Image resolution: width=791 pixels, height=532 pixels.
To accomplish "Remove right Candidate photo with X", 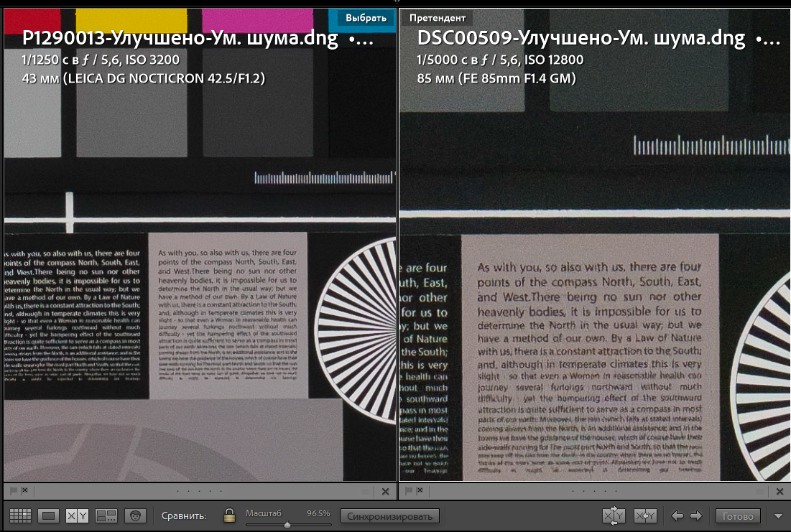I will tap(780, 491).
